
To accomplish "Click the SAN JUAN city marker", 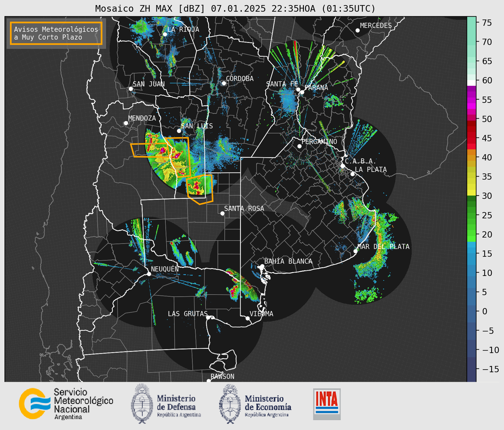I will 131,89.
